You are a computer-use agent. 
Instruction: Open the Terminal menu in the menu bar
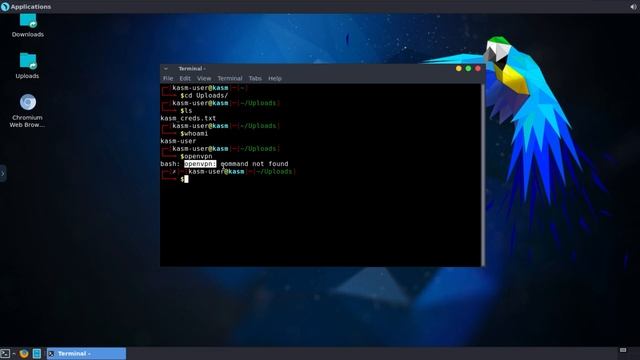tap(229, 78)
